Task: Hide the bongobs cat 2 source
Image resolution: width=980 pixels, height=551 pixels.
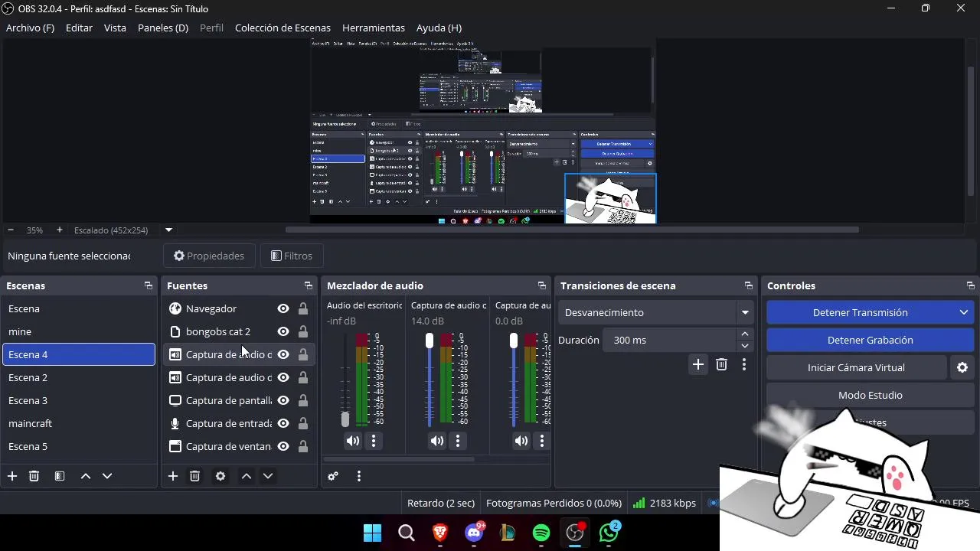Action: click(283, 331)
